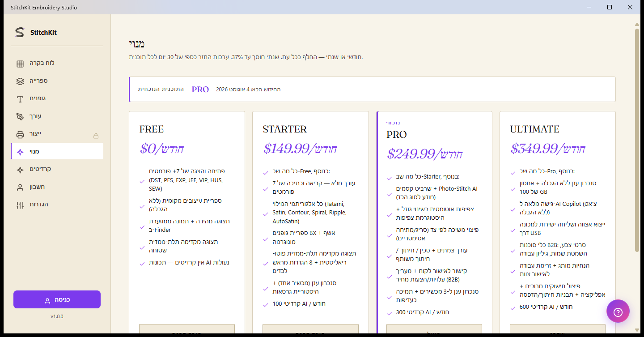644x337 pixels.
Task: Click the v1.0.0 version label
Action: [x=57, y=316]
